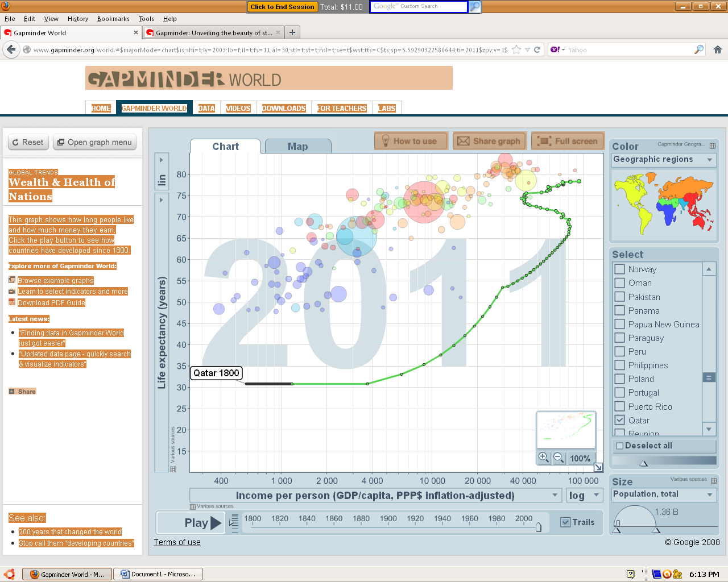Viewport: 728px width, 582px height.
Task: Click the y-axis data source grid icon
Action: [173, 469]
